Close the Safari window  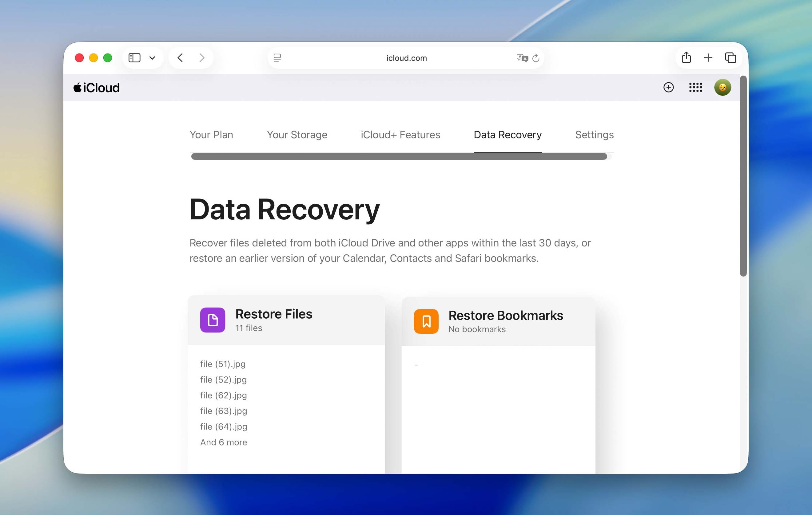[79, 58]
